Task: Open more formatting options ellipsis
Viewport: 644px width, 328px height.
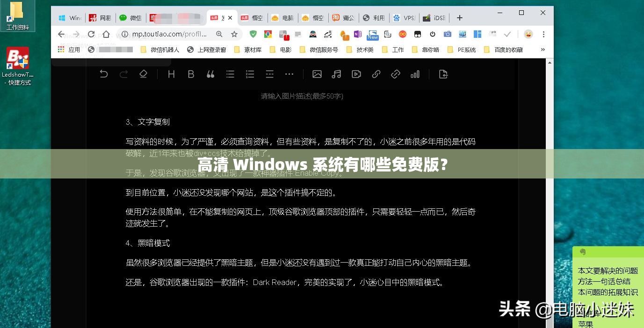Action: pos(289,74)
